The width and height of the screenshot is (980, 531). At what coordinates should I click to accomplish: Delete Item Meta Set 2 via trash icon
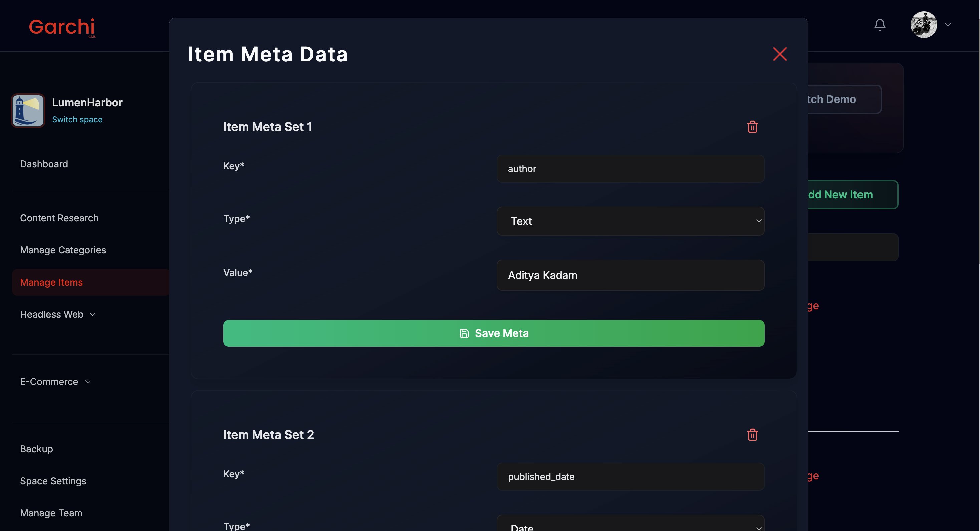point(752,435)
